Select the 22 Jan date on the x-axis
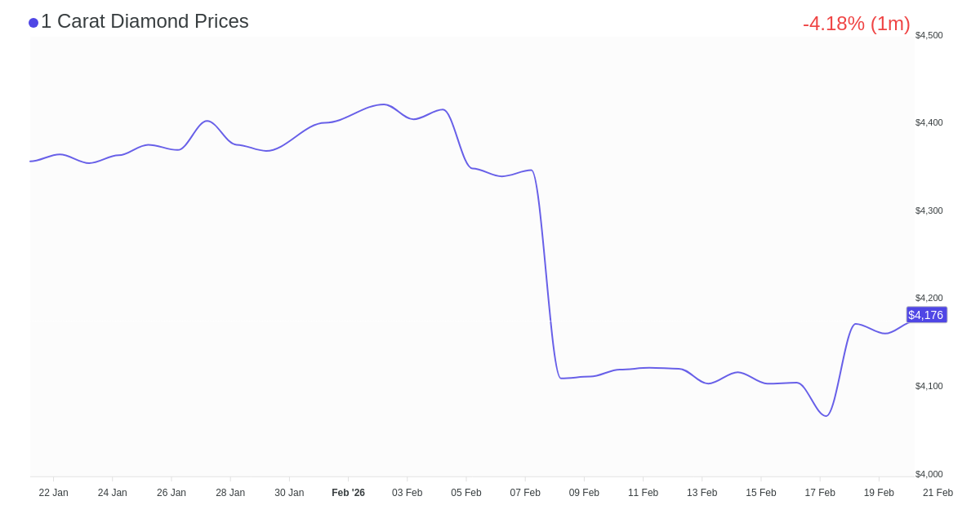Image resolution: width=980 pixels, height=514 pixels. pos(54,493)
